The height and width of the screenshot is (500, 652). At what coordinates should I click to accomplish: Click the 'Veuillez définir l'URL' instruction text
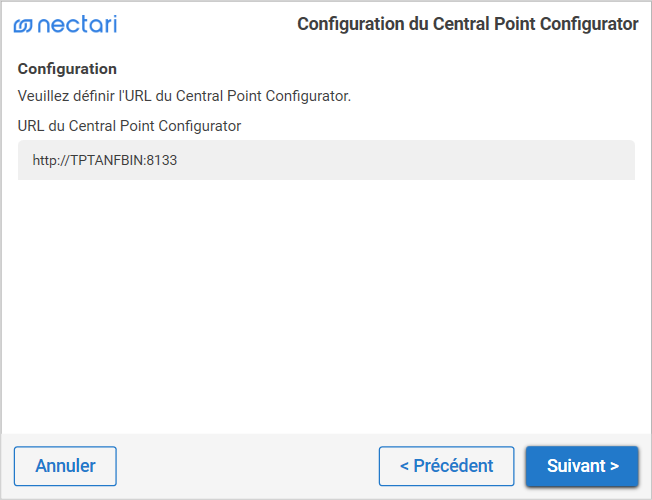[184, 97]
